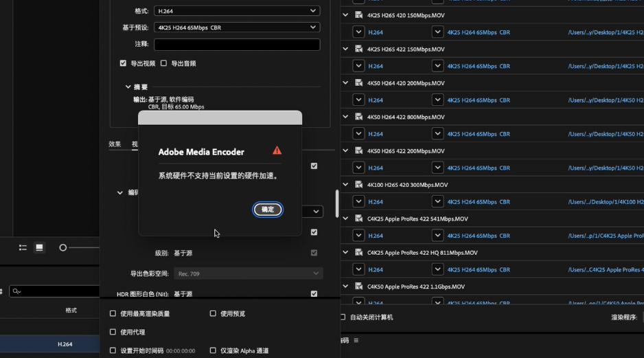This screenshot has width=644, height=358.
Task: Click the 4K50 H264 420 200Mbps.MOV file icon
Action: (x=358, y=83)
